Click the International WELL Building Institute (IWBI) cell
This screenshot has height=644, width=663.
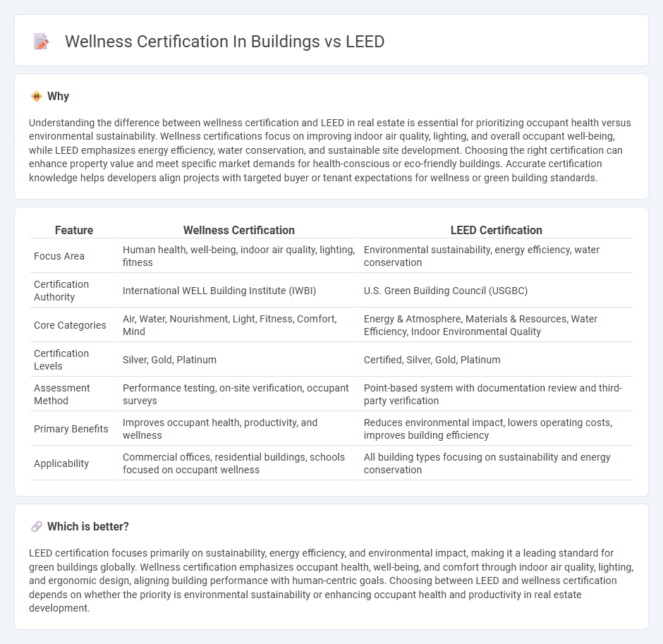(239, 291)
